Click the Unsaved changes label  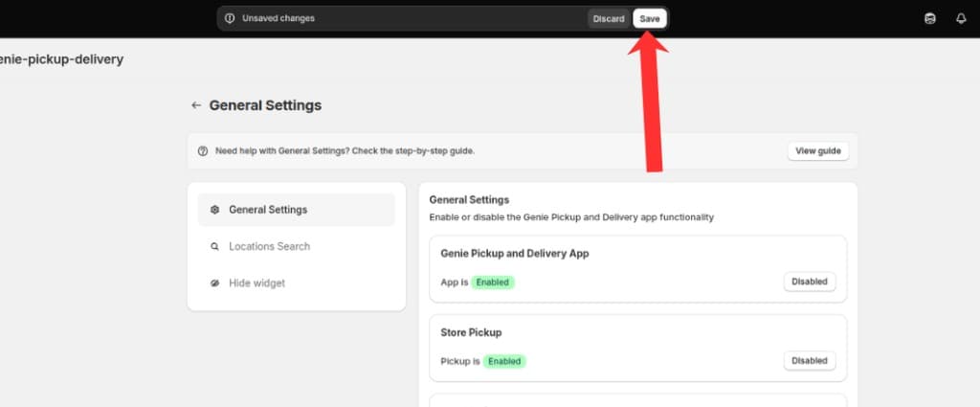coord(278,18)
